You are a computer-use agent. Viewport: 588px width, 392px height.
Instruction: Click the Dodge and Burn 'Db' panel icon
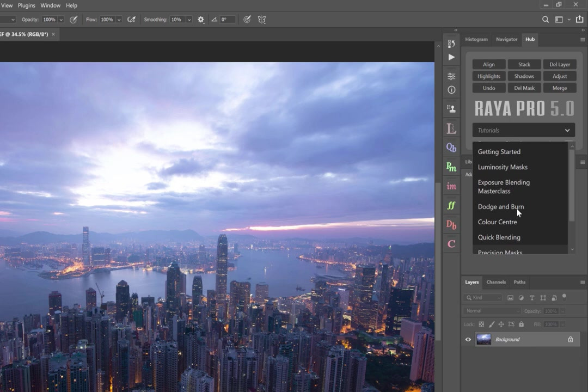click(x=451, y=224)
